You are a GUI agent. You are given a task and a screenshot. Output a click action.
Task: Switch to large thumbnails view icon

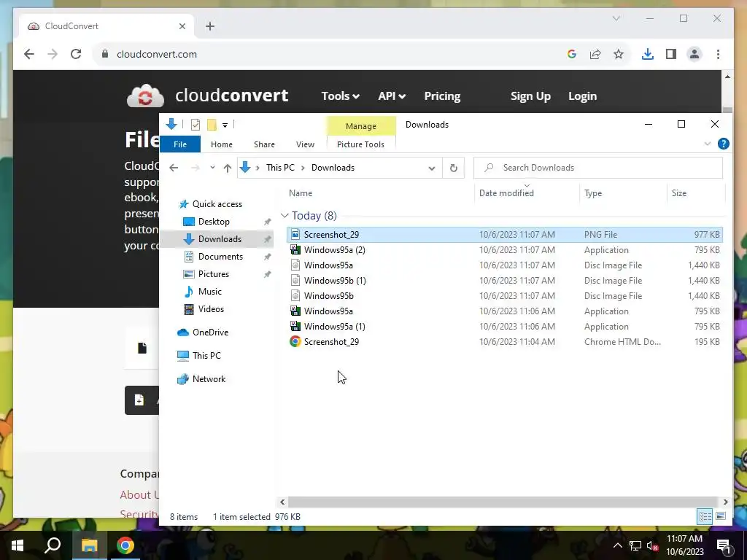click(721, 516)
